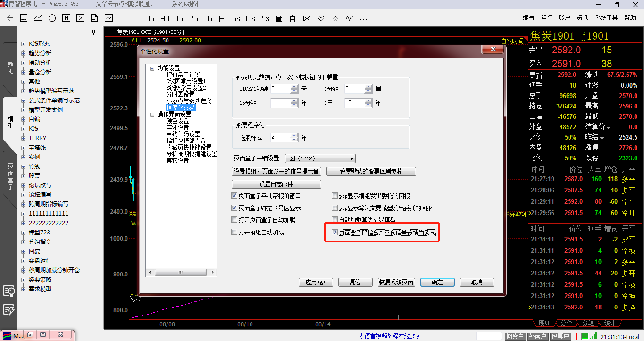Collapse the 功能设置 tree node
Image resolution: width=644 pixels, height=341 pixels.
[x=152, y=68]
